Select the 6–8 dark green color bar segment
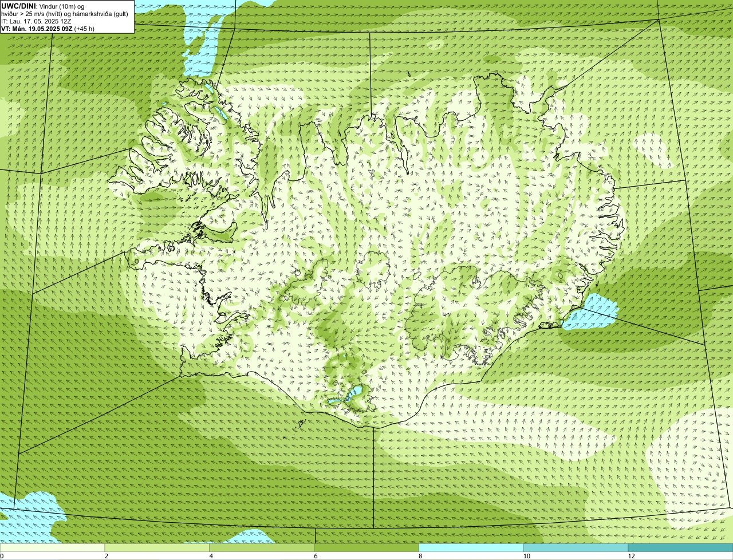733x560 pixels. 367,548
